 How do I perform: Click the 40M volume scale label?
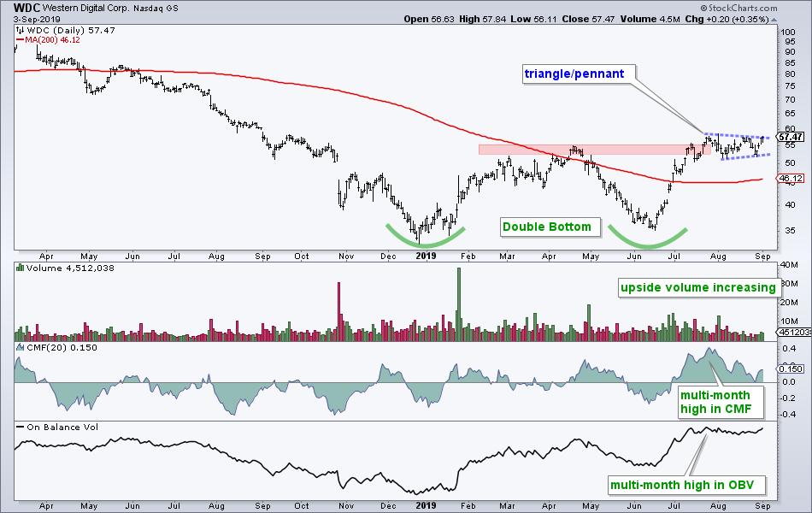[x=790, y=265]
